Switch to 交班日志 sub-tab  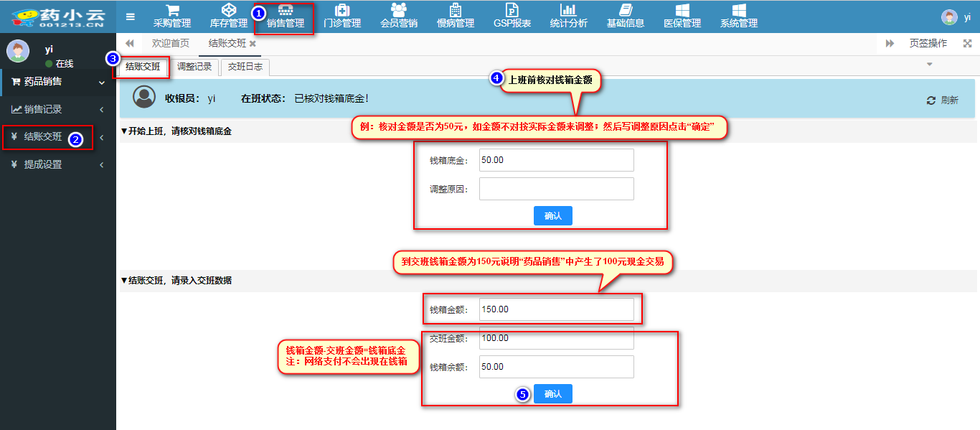pyautogui.click(x=245, y=67)
